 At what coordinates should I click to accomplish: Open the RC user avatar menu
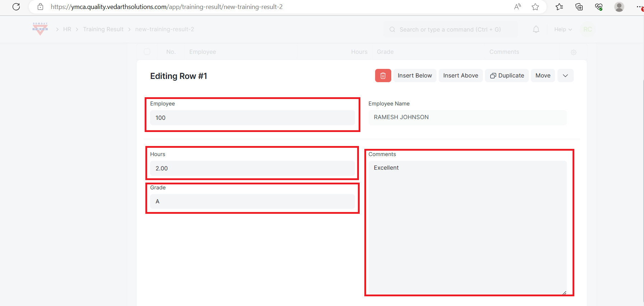point(587,29)
